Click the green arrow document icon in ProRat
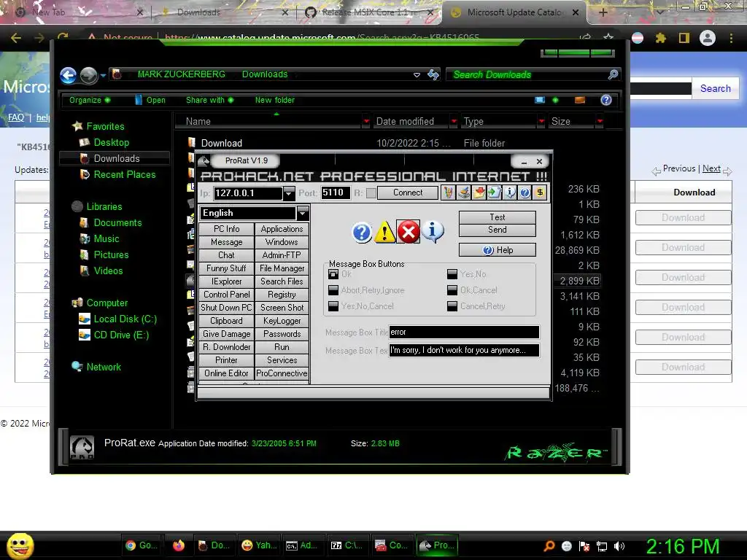This screenshot has width=747, height=560. (x=494, y=192)
